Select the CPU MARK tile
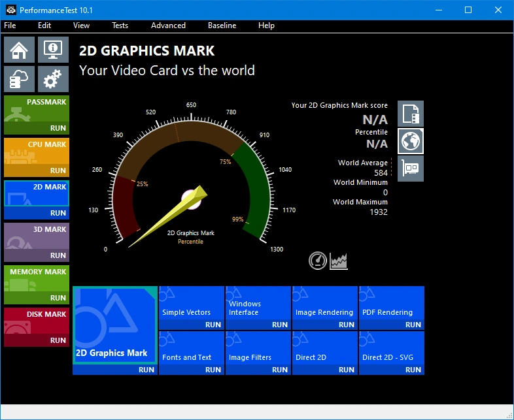 coord(37,151)
